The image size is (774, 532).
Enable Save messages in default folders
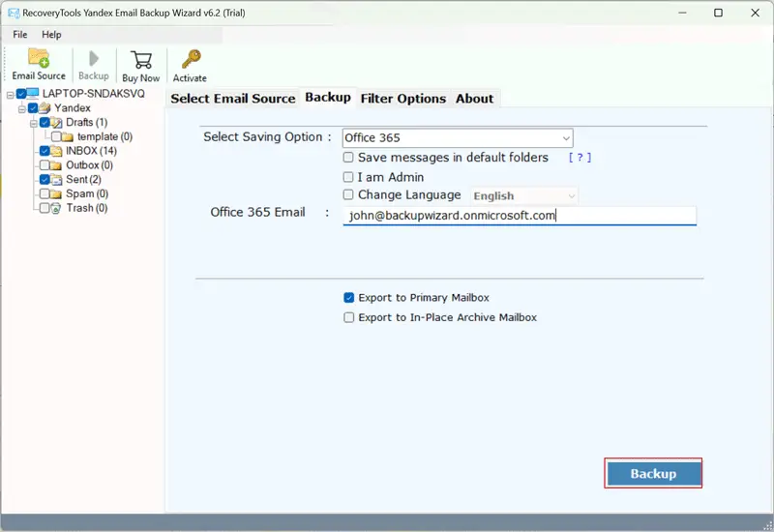coord(348,158)
